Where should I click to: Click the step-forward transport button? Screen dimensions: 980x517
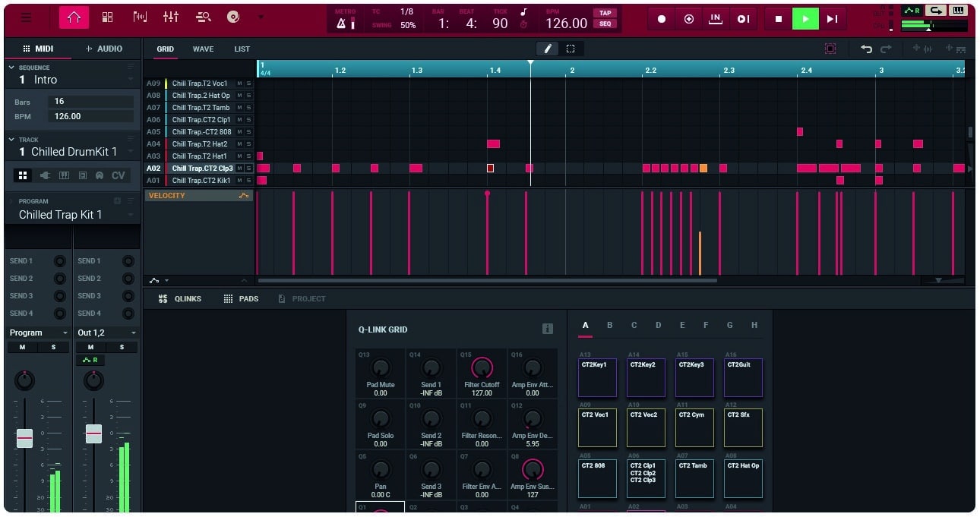(x=833, y=19)
